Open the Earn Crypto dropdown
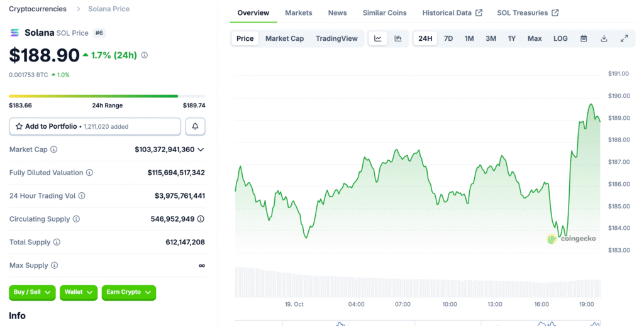Viewport: 644px width, 326px height. [128, 292]
